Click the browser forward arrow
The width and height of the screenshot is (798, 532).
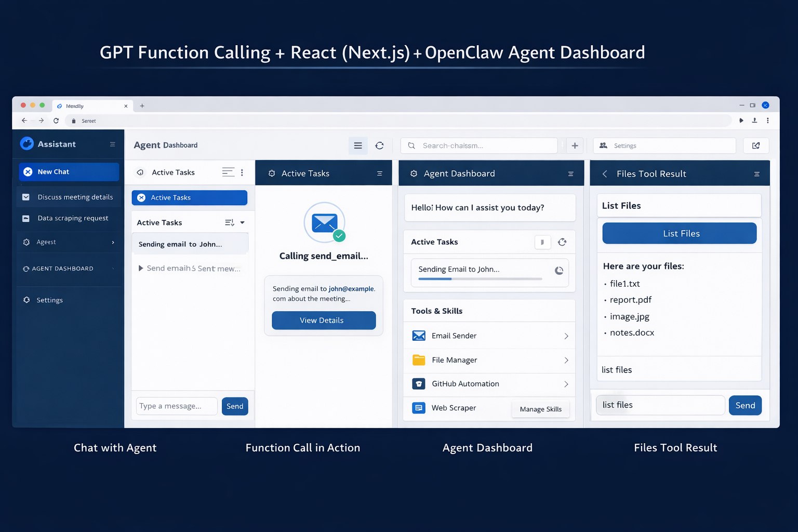41,121
